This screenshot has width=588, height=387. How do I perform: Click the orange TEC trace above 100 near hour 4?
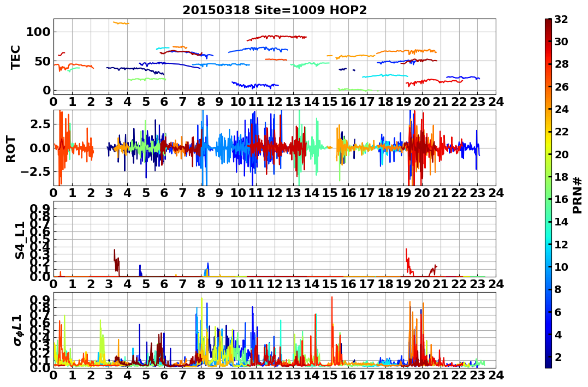tap(121, 23)
